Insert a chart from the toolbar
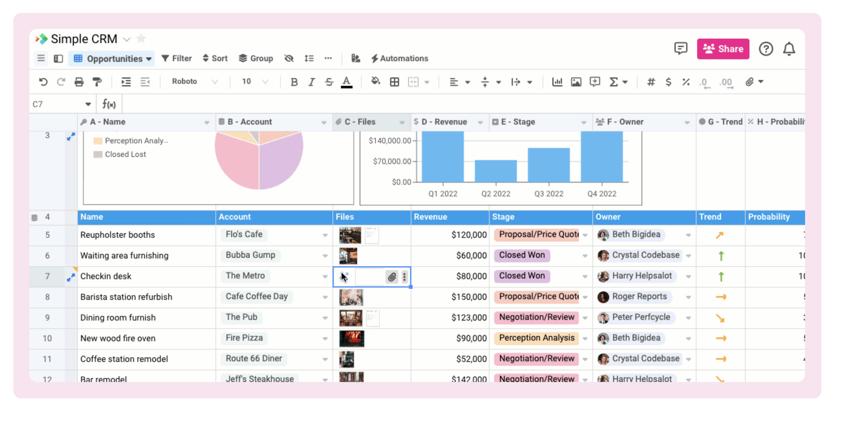 pyautogui.click(x=557, y=82)
